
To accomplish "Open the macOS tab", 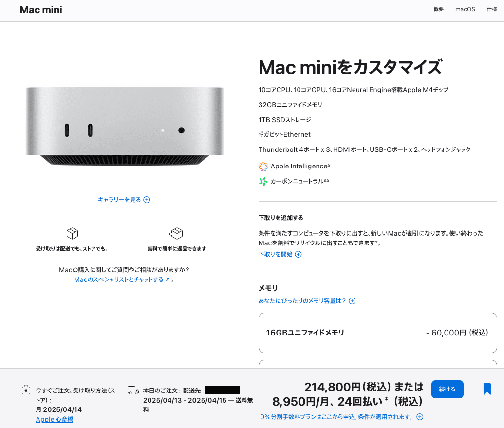I will (465, 9).
